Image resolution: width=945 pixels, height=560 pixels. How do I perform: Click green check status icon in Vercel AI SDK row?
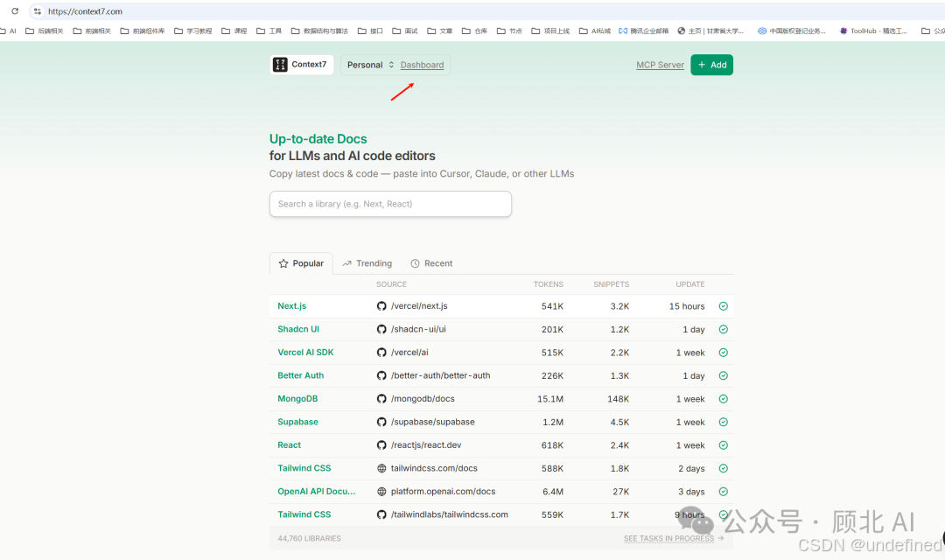pos(724,353)
